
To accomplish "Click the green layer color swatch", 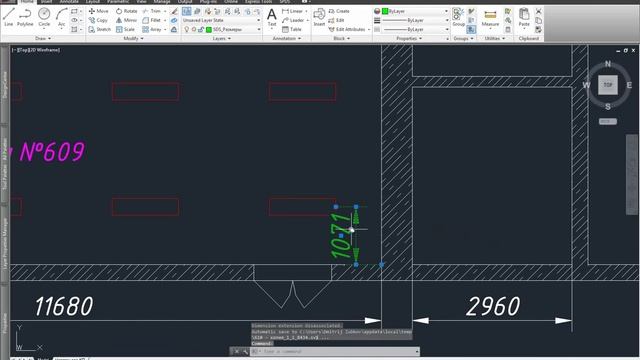I will (209, 29).
